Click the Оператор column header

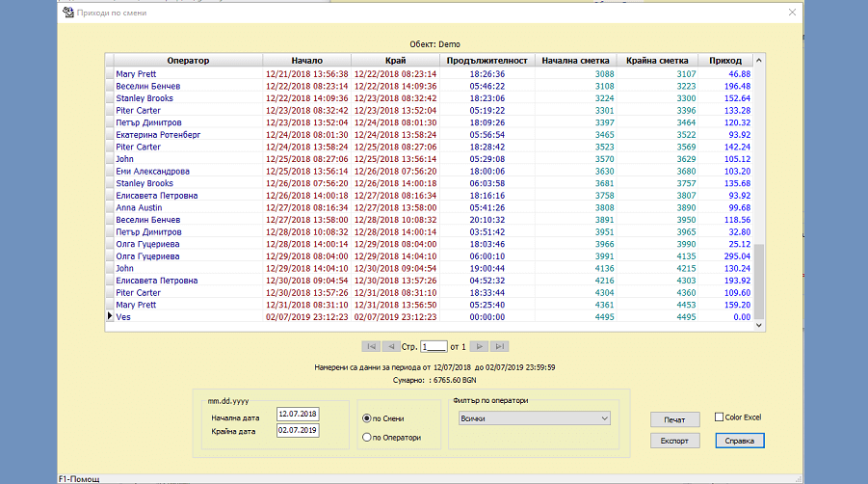pyautogui.click(x=188, y=61)
